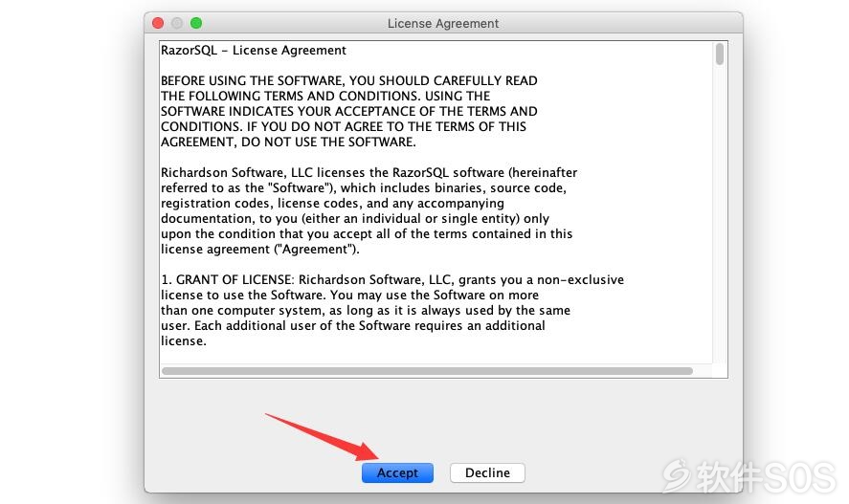The image size is (849, 504).
Task: Click the greyed-out minimize window button
Action: pos(177,23)
